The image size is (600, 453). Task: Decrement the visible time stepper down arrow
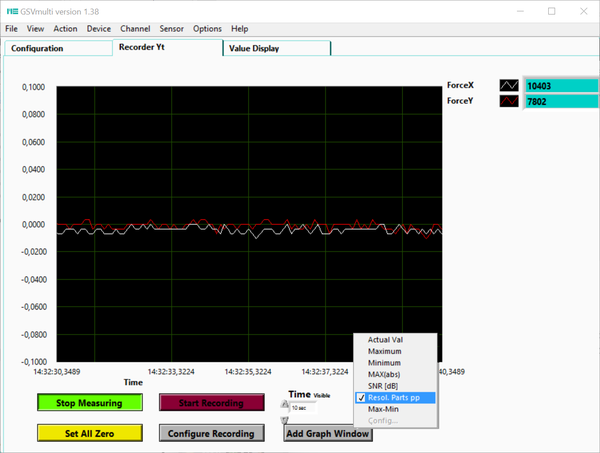284,417
